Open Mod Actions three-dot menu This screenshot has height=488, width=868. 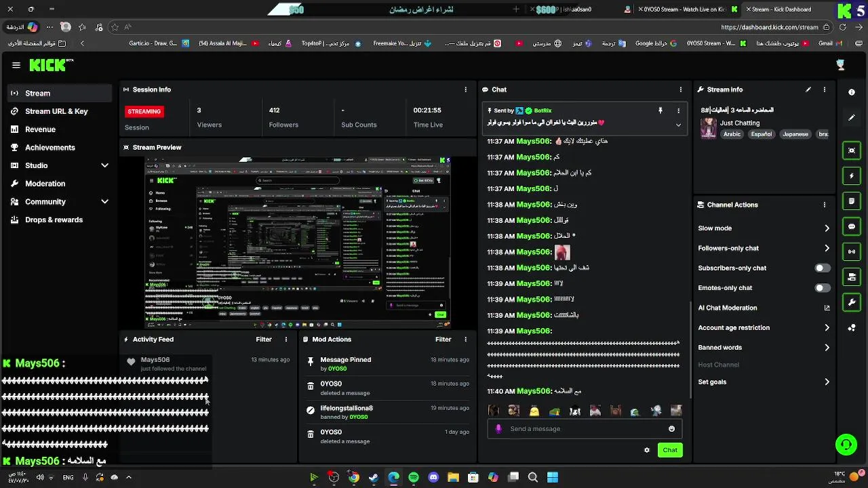[x=465, y=340]
